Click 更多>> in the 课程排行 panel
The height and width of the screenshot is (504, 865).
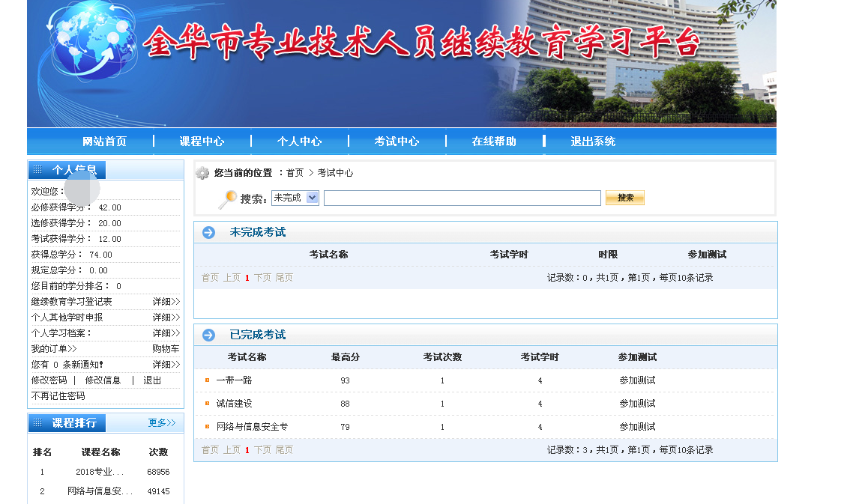pyautogui.click(x=161, y=423)
